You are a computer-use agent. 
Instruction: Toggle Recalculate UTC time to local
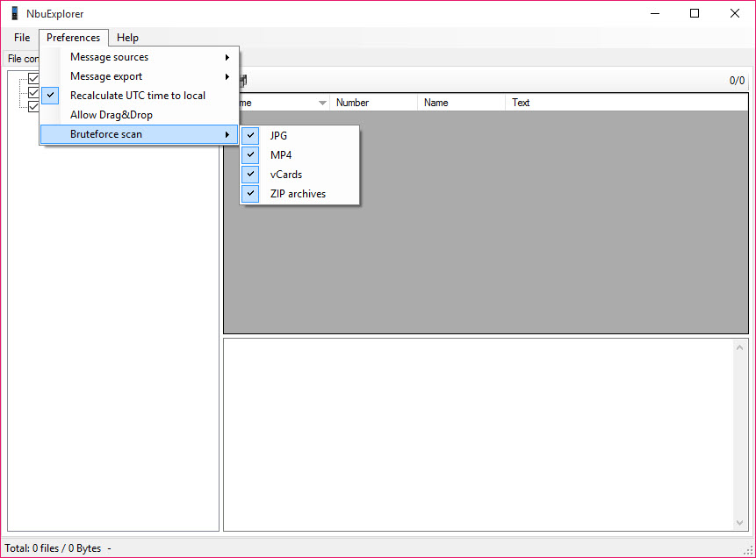tap(137, 96)
